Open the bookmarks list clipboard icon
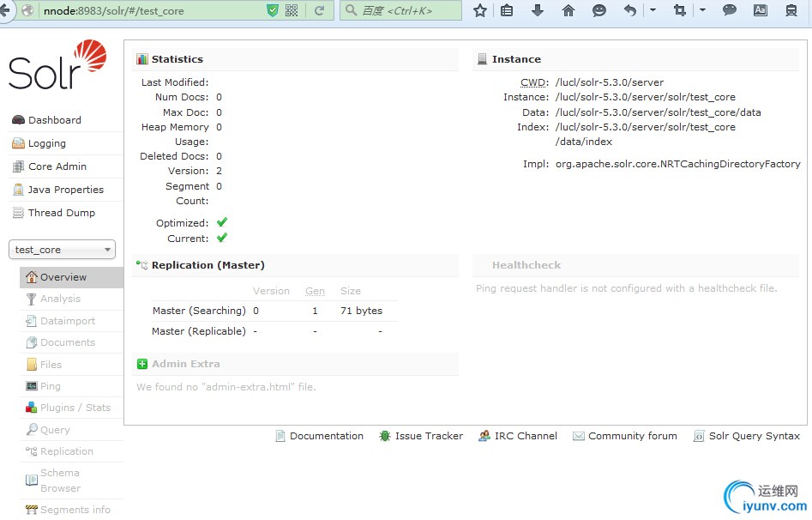The width and height of the screenshot is (812, 520). pyautogui.click(x=507, y=10)
